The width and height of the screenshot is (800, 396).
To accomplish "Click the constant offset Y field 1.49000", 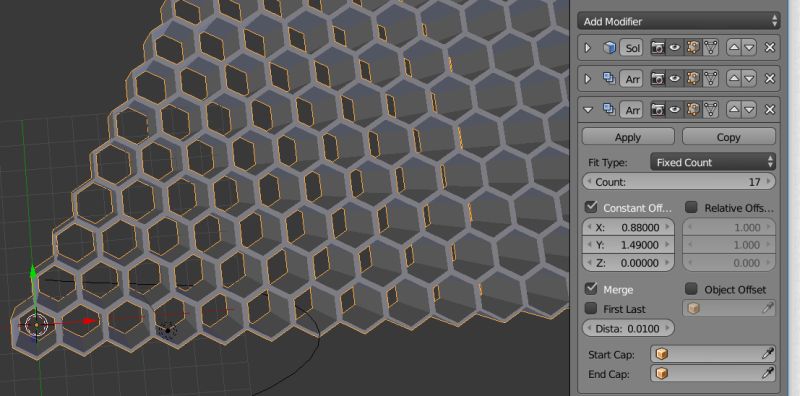I will coord(628,245).
